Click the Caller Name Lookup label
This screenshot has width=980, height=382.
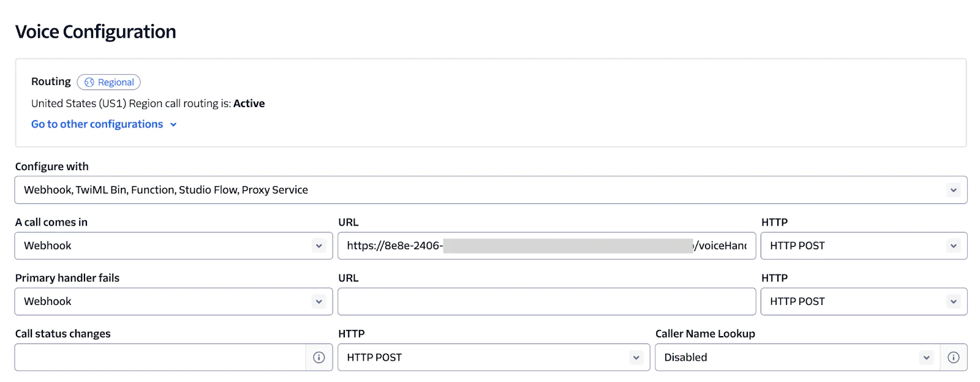[705, 334]
